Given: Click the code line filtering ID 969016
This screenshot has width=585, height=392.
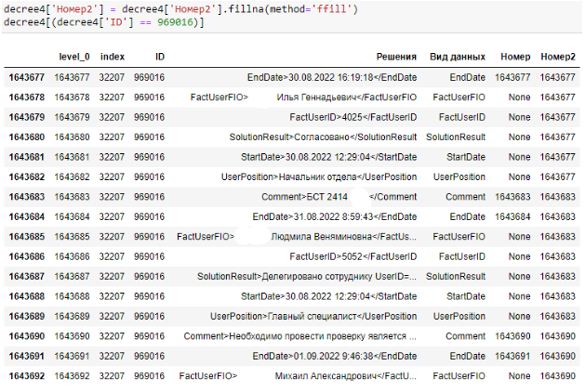Looking at the screenshot, I should coord(102,21).
